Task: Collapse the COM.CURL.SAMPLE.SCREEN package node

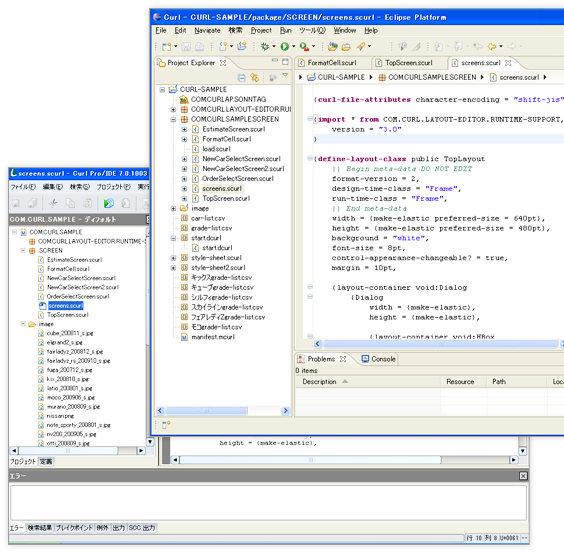Action: tap(173, 119)
